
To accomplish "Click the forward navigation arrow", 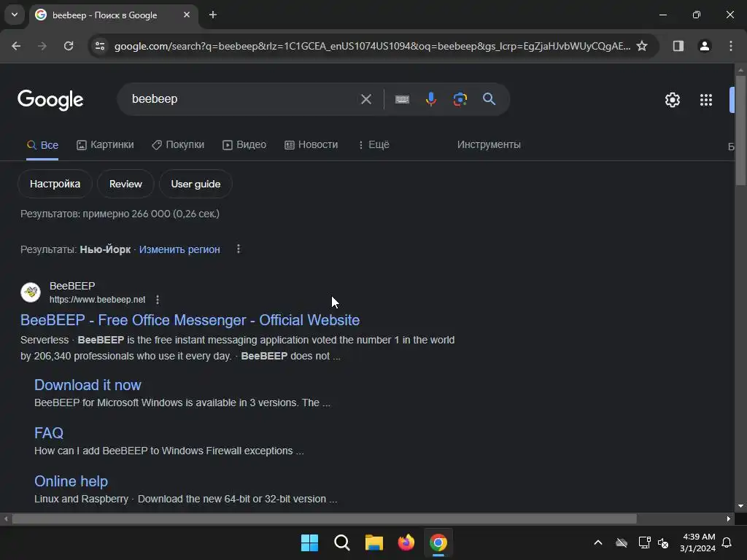I will [x=42, y=46].
